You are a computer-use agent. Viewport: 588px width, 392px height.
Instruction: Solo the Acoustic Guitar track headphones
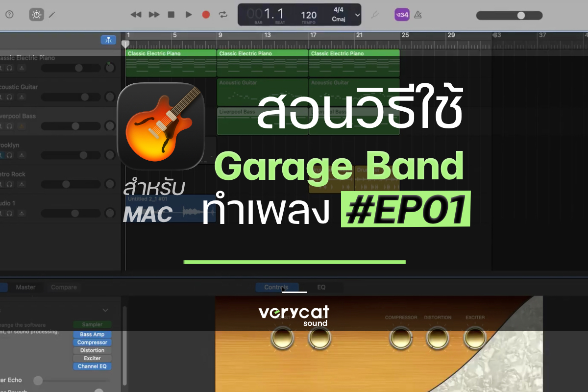point(9,97)
